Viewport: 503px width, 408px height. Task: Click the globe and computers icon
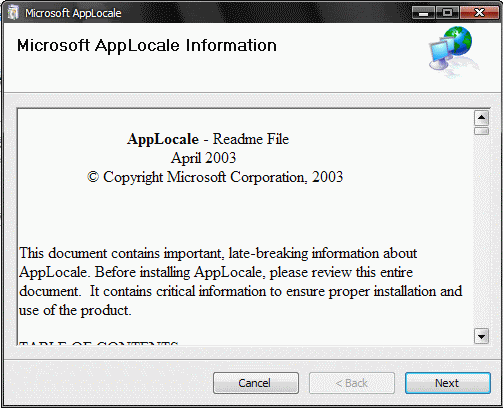click(454, 52)
